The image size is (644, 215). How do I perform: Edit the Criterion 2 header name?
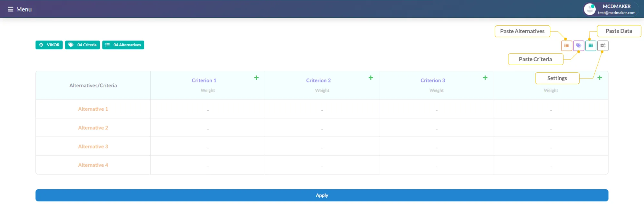318,80
